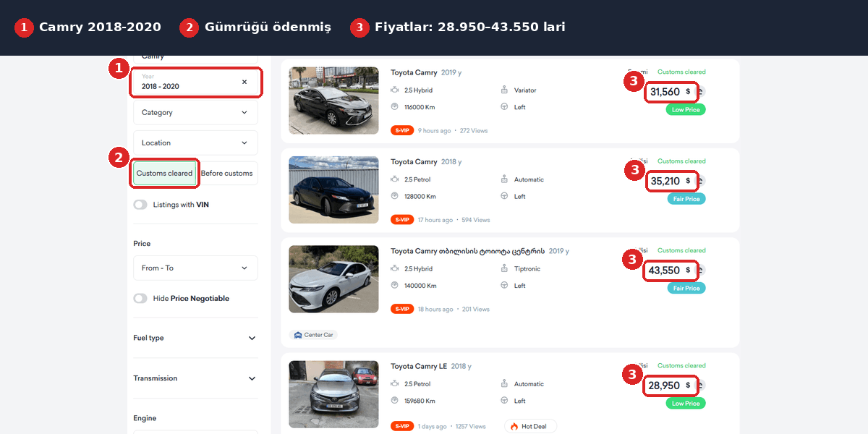The height and width of the screenshot is (434, 868).
Task: Toggle Hide Price Negotiable switch
Action: 140,298
